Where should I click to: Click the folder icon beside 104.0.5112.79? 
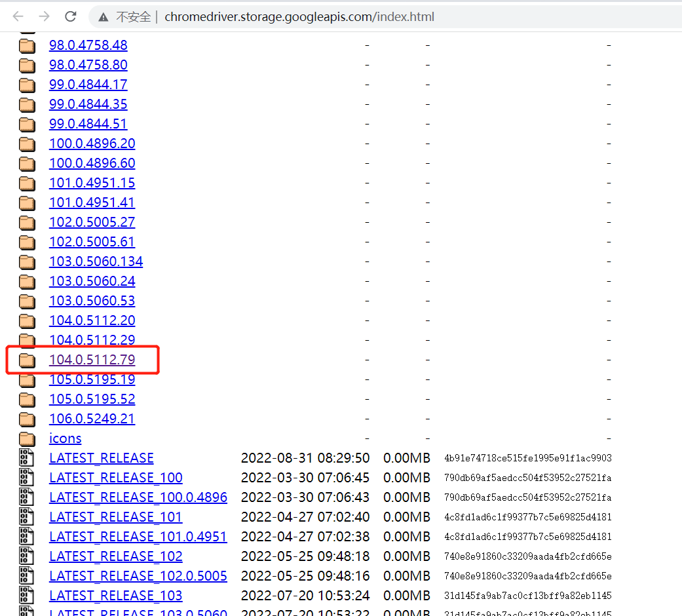tap(27, 360)
